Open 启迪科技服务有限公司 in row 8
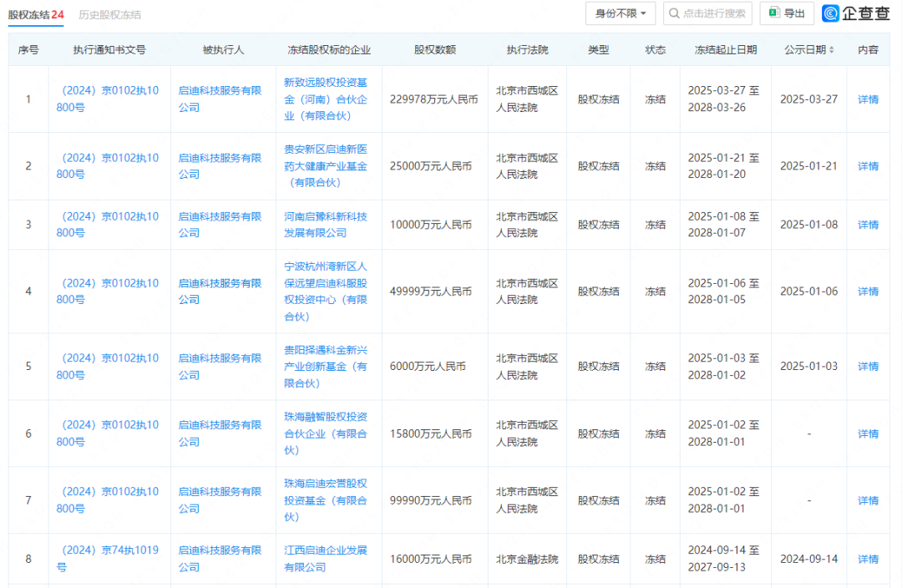Image resolution: width=902 pixels, height=588 pixels. 220,559
